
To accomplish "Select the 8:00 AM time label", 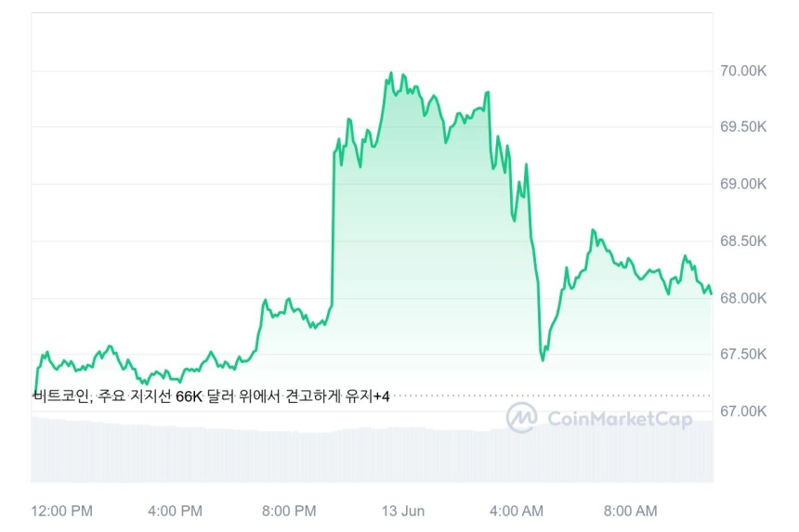I will tap(630, 511).
